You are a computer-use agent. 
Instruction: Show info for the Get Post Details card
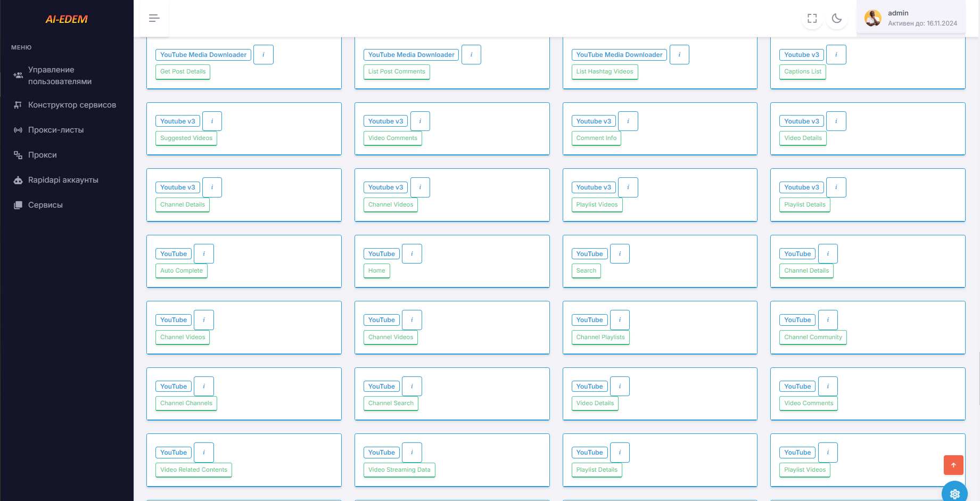[x=263, y=55]
